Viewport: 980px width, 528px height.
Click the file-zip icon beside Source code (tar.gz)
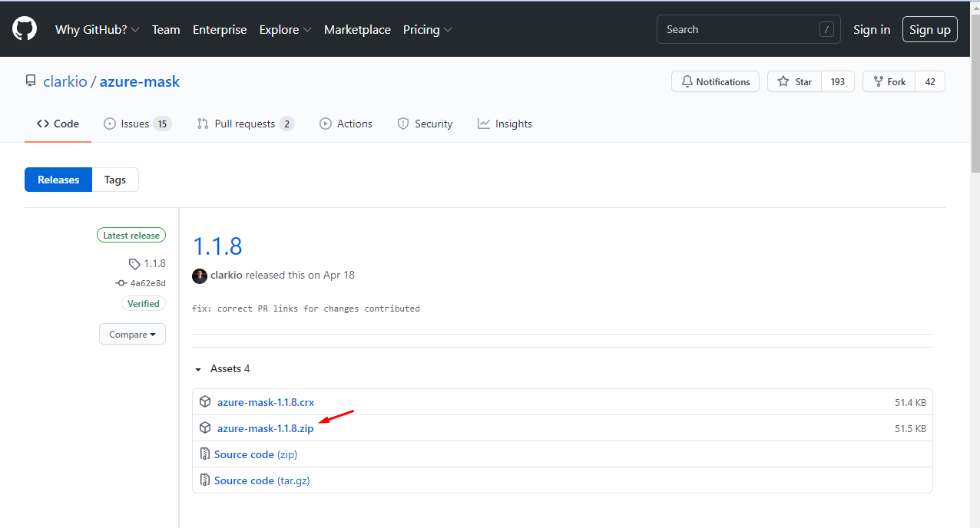click(205, 480)
